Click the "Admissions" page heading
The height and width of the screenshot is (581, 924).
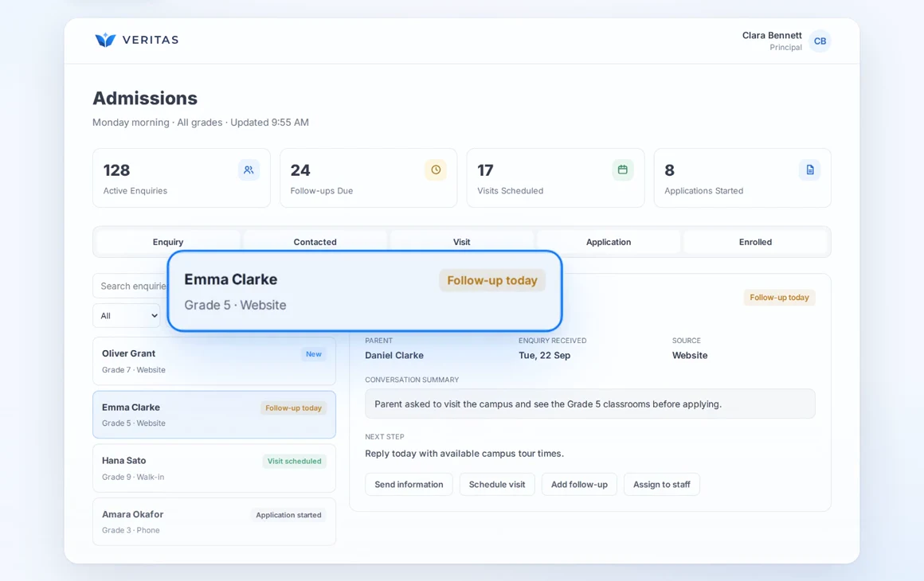(145, 99)
